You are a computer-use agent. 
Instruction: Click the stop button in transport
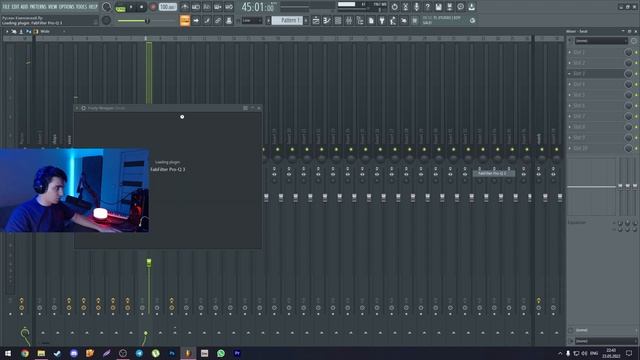141,7
